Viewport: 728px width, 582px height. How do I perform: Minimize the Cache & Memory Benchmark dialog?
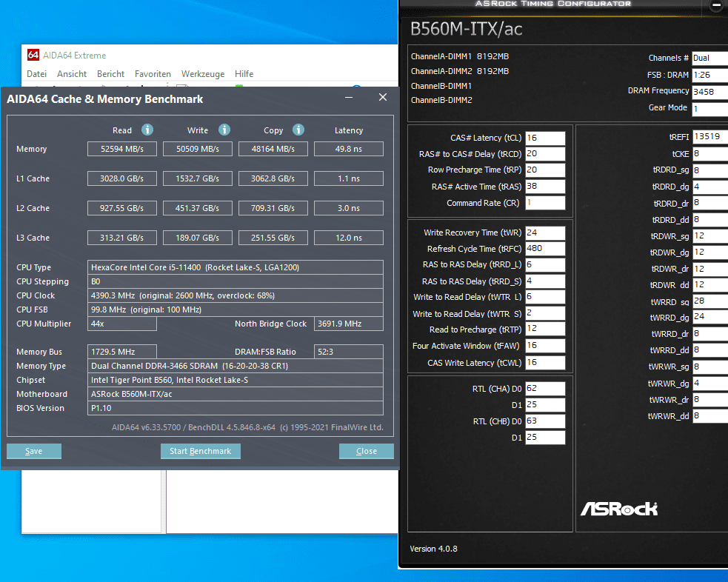(349, 98)
